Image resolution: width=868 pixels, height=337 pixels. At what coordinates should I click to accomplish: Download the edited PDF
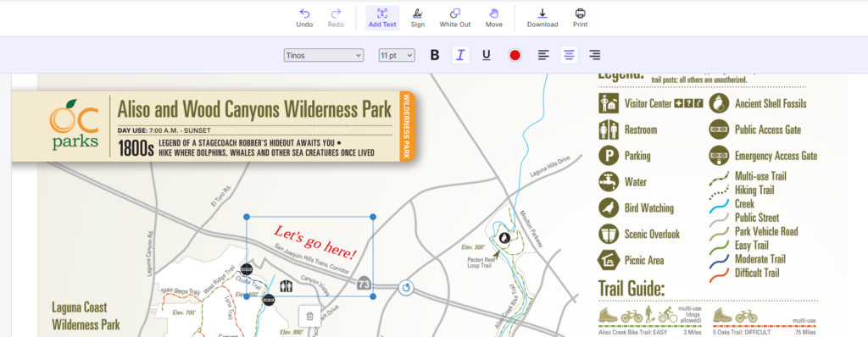(542, 19)
